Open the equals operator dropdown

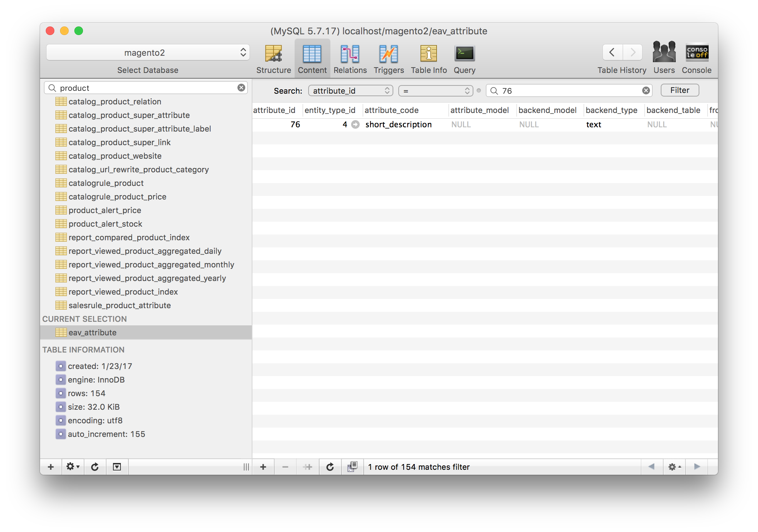435,91
